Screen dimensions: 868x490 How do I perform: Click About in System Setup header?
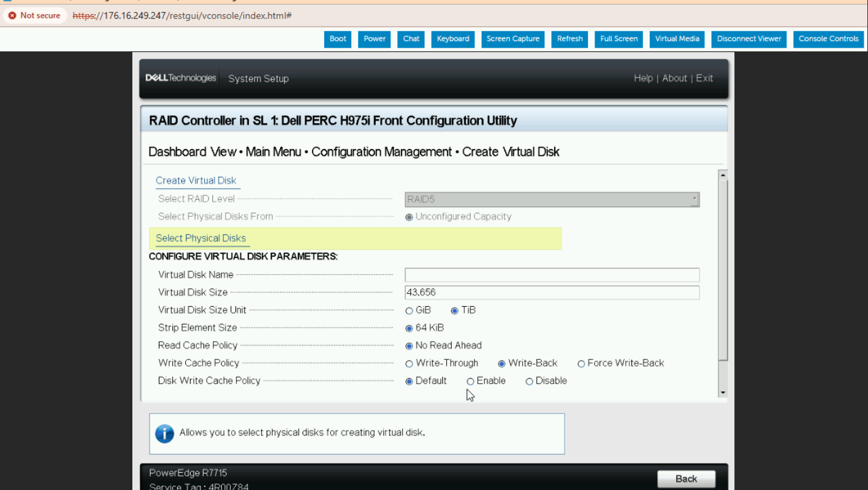(674, 78)
